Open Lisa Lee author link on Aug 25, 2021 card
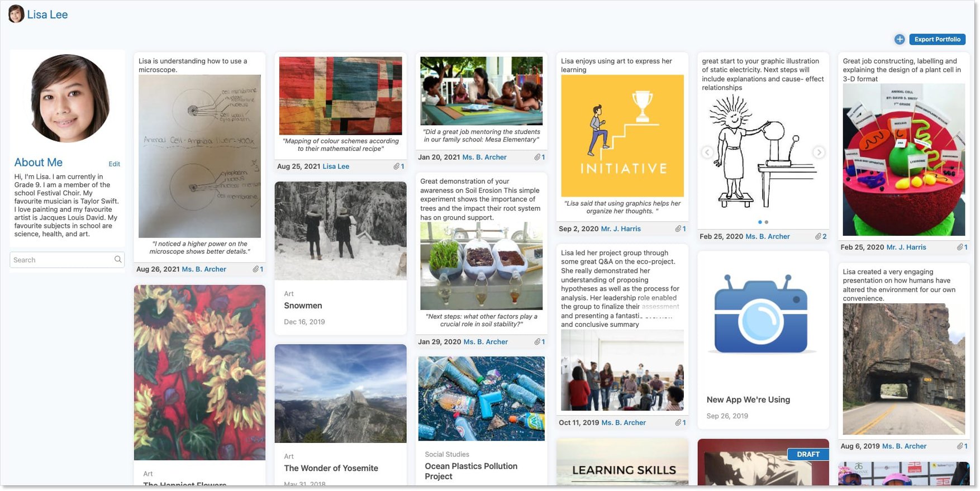 (336, 166)
